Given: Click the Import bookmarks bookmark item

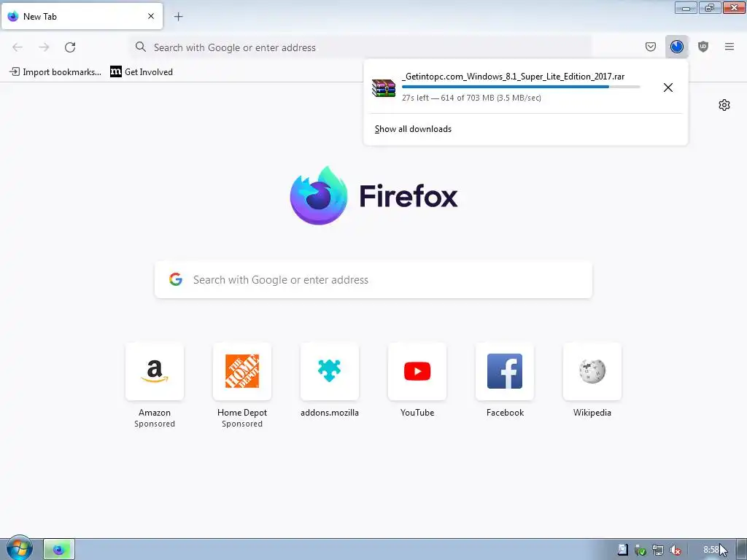Looking at the screenshot, I should pyautogui.click(x=55, y=72).
